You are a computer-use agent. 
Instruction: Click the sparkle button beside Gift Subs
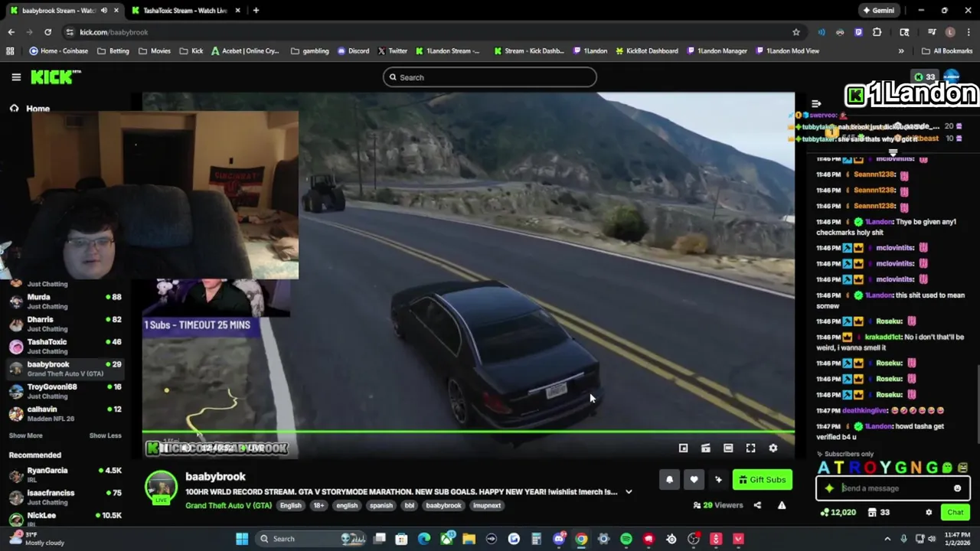718,480
